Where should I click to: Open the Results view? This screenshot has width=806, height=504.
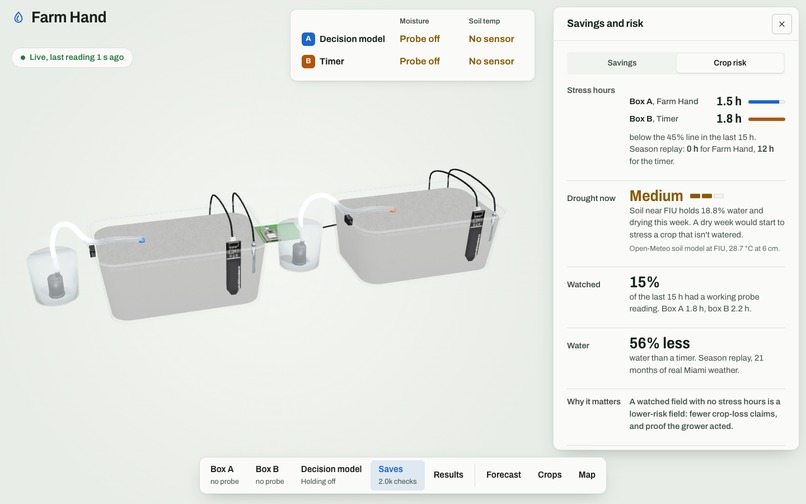click(448, 475)
